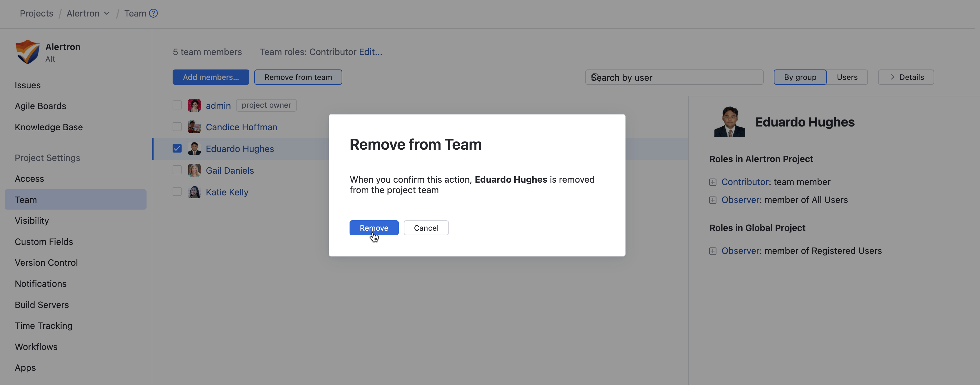The image size is (980, 385).
Task: Tick the checkbox next to admin
Action: click(177, 105)
